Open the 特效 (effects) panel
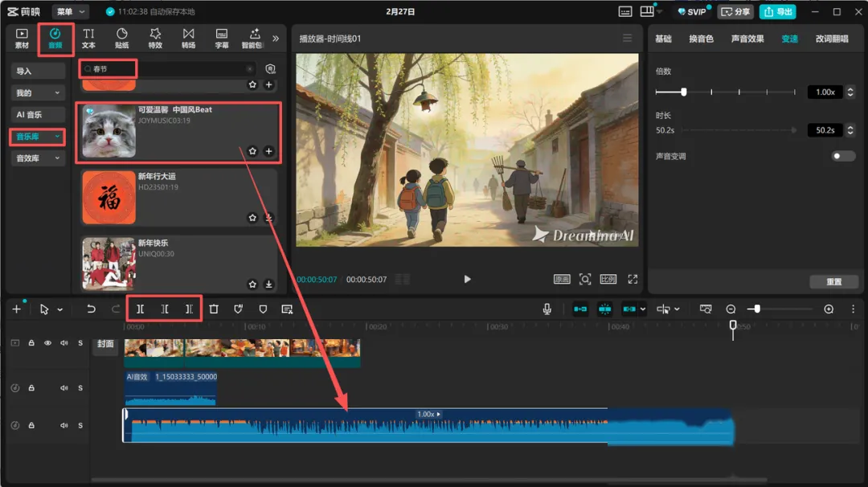Image resolution: width=868 pixels, height=487 pixels. [x=155, y=38]
